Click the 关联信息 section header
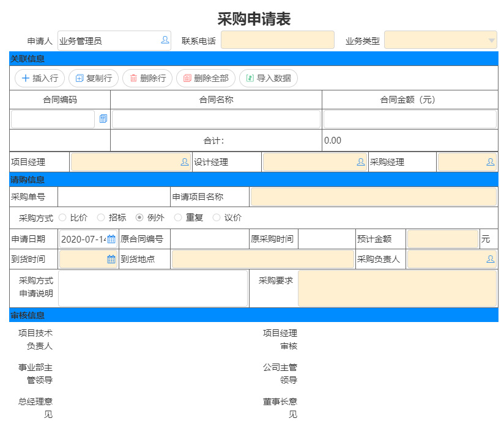The image size is (504, 432). tap(254, 59)
